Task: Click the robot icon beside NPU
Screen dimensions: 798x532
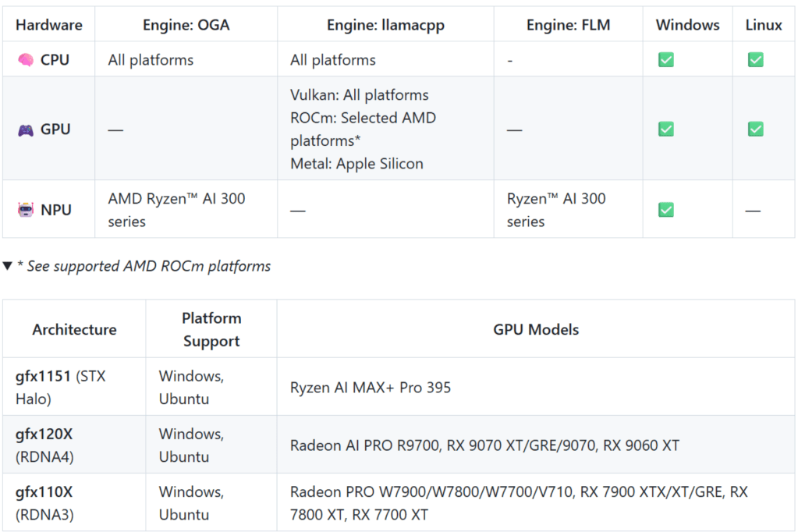Action: click(25, 210)
